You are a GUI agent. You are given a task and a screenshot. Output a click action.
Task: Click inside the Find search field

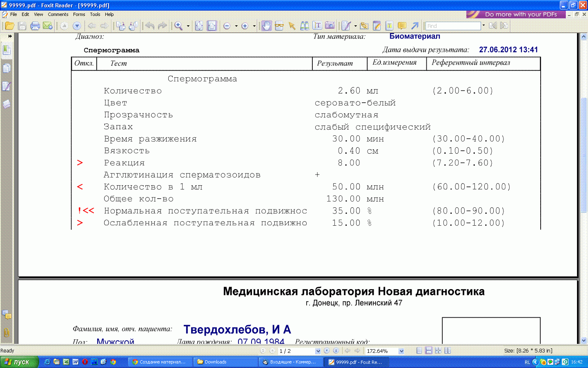pyautogui.click(x=452, y=26)
